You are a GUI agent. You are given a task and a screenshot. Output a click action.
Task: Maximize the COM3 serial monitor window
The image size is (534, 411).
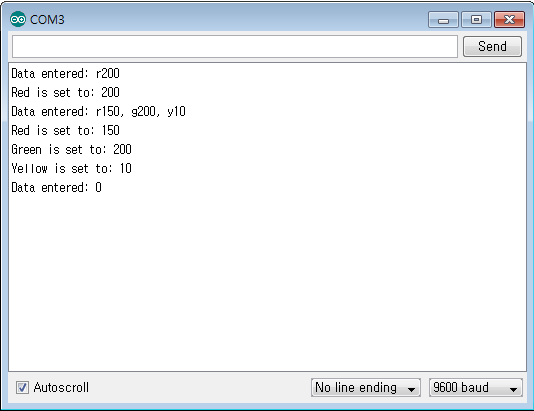click(476, 20)
